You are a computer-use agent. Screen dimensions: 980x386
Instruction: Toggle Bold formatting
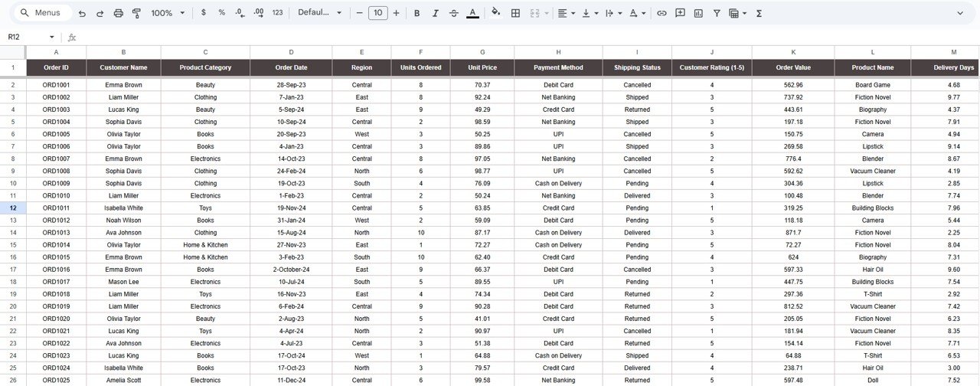point(417,13)
